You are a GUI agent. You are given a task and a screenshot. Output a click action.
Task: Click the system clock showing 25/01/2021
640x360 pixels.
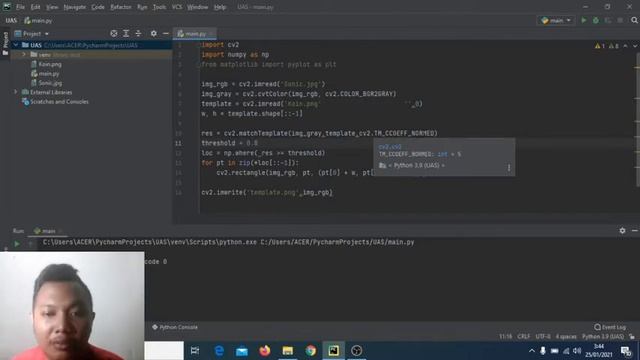(x=599, y=351)
